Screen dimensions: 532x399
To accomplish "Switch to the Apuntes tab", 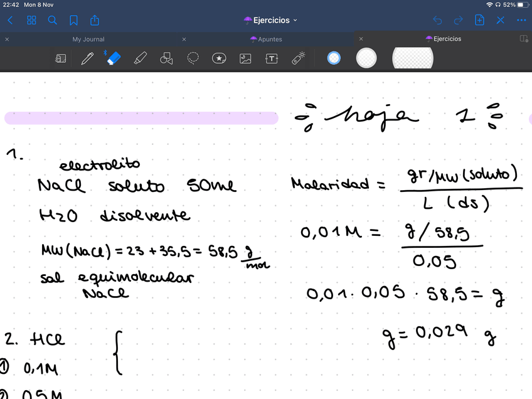I will 267,40.
